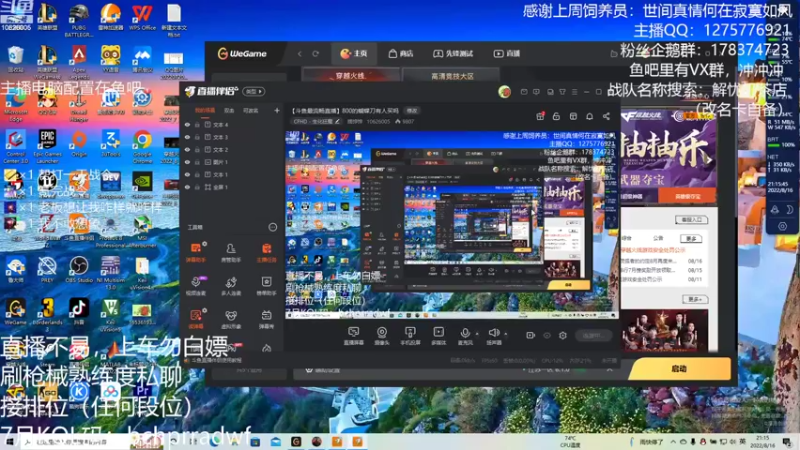
Task: Toggle visibility eye of the 文本 1 layer
Action: point(187,174)
